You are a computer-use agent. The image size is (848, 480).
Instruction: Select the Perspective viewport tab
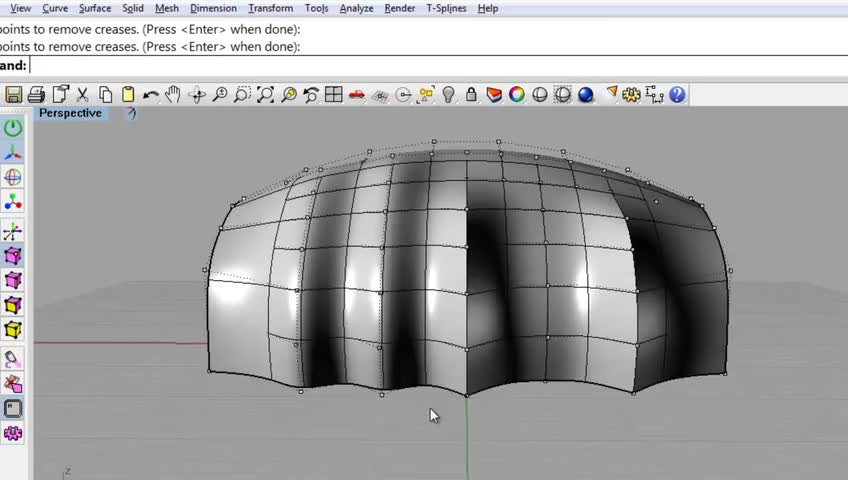point(70,113)
